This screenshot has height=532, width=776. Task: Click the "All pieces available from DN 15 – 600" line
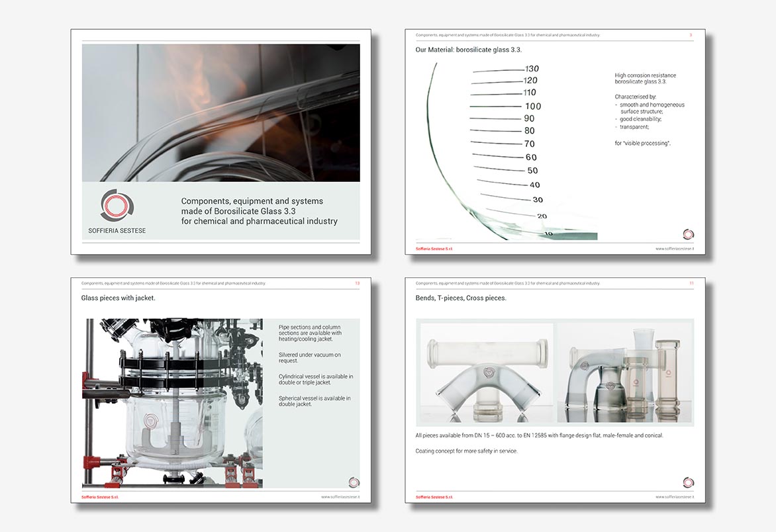(539, 435)
